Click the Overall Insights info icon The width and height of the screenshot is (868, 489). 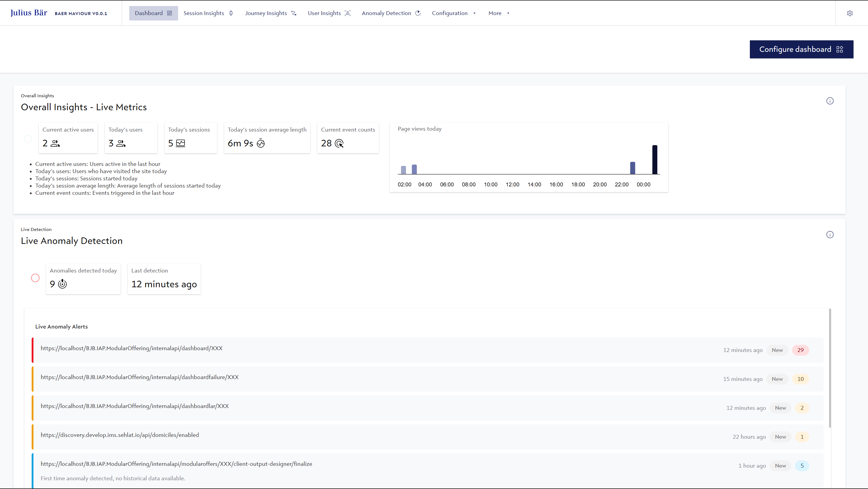pos(830,101)
